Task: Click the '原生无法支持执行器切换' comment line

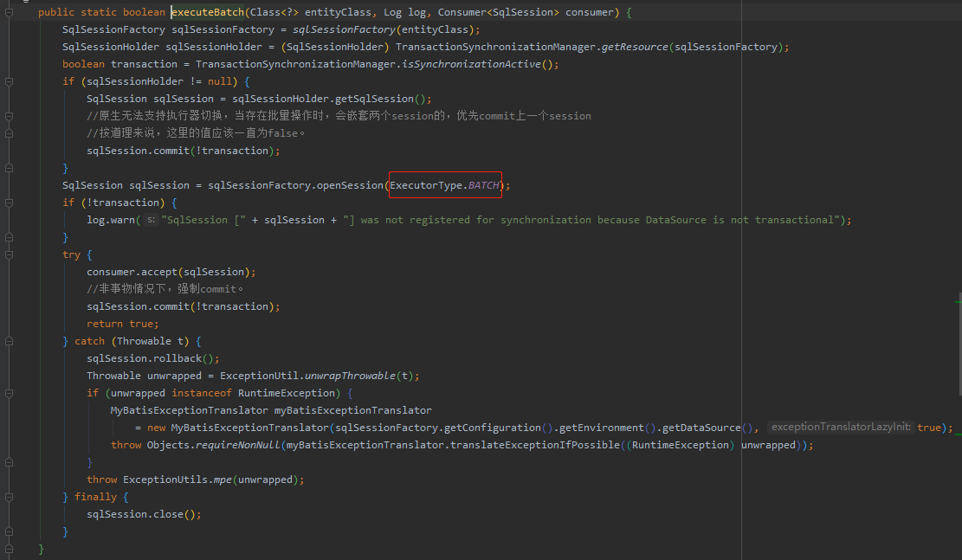Action: (339, 116)
